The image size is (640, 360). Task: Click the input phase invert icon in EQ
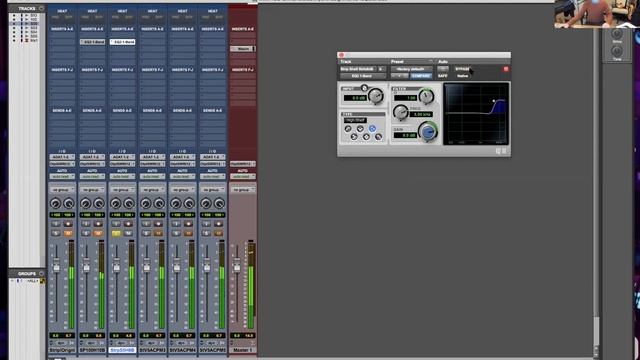(x=364, y=88)
